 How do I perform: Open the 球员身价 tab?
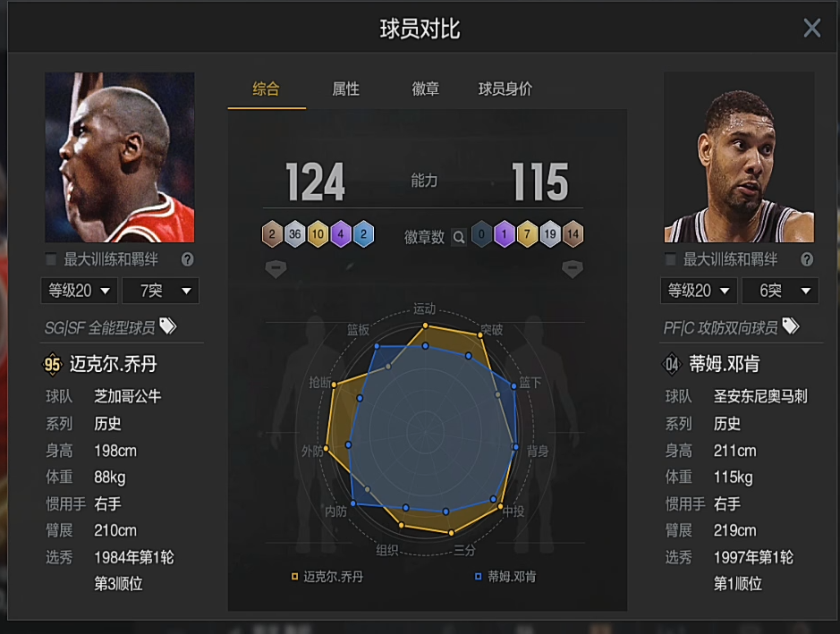click(505, 89)
